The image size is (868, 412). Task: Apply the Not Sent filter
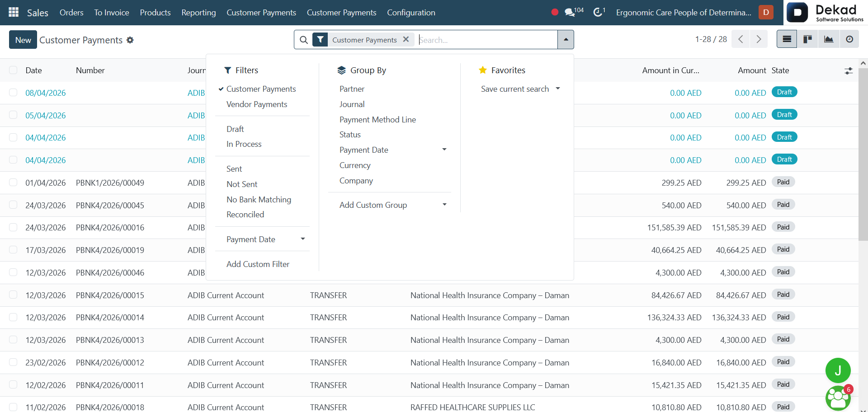click(x=242, y=184)
